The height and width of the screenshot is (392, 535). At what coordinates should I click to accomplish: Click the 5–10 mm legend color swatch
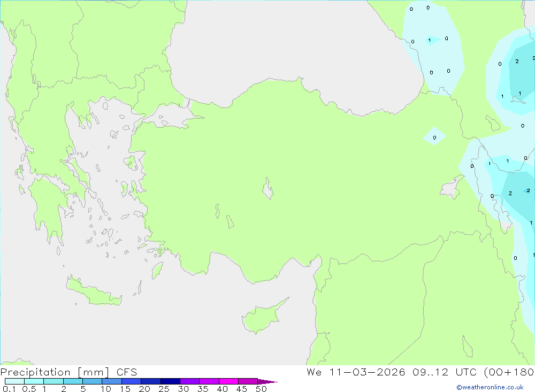pos(93,381)
